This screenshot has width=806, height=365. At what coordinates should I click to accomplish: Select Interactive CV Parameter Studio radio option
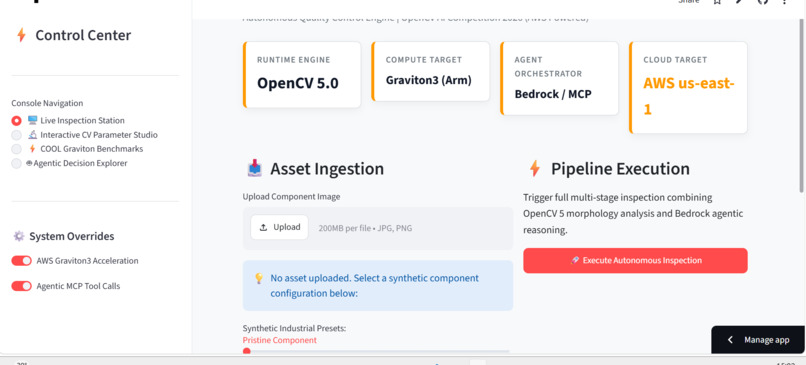(x=16, y=135)
